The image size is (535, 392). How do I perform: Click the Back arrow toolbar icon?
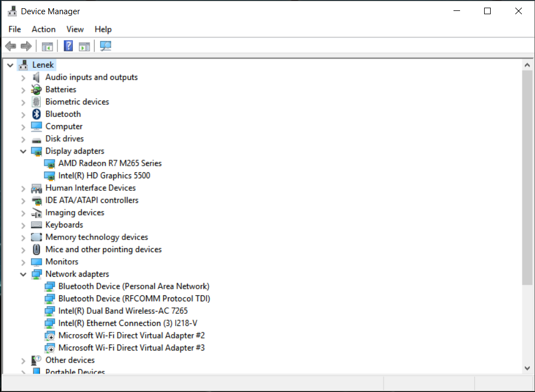coord(10,46)
